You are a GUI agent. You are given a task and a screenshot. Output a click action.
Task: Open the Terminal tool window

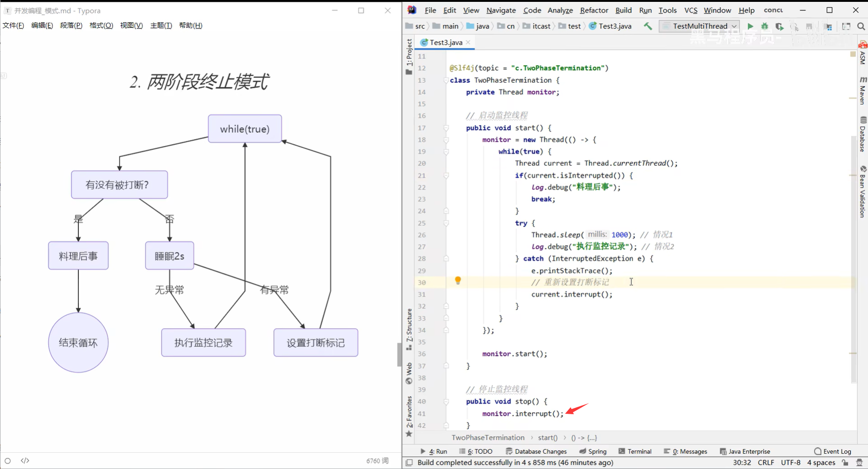coord(635,451)
